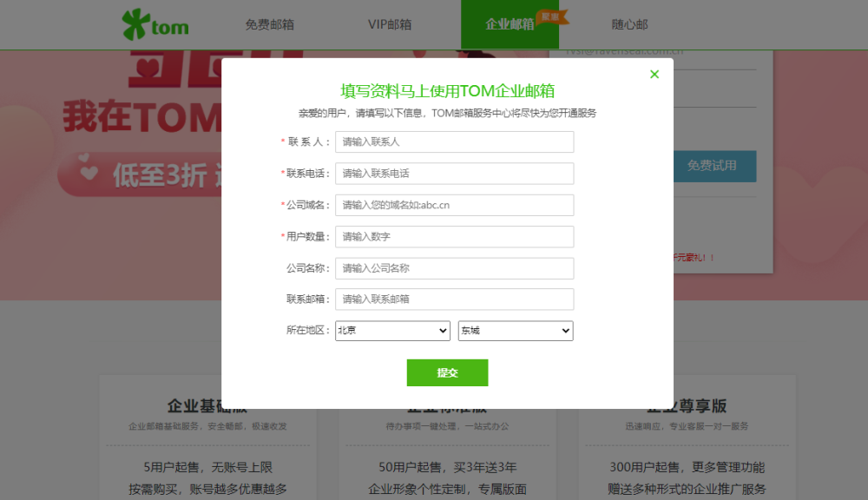The width and height of the screenshot is (868, 500).
Task: Click the 公司名称 company name field
Action: pos(454,268)
